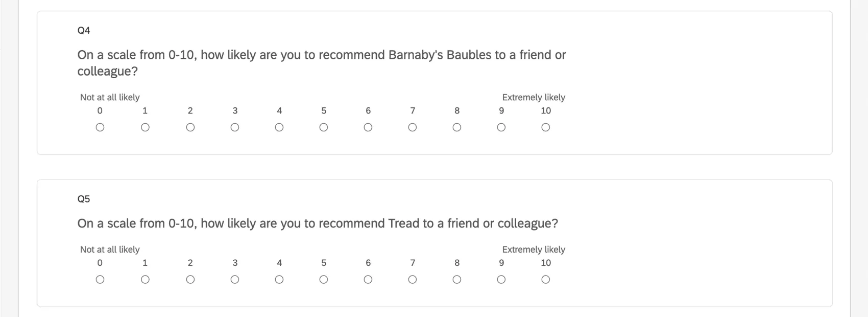Select rating 1 for Barnaby's Baubles question
The height and width of the screenshot is (317, 868).
click(145, 127)
